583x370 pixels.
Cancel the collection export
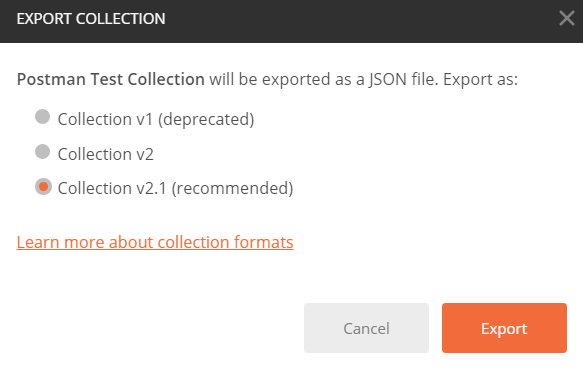coord(366,328)
